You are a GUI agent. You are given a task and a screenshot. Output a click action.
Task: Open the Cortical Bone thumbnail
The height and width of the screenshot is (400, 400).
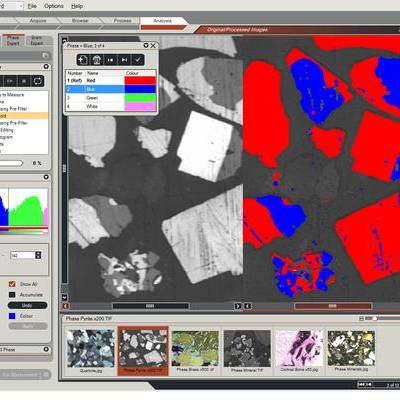(x=299, y=351)
